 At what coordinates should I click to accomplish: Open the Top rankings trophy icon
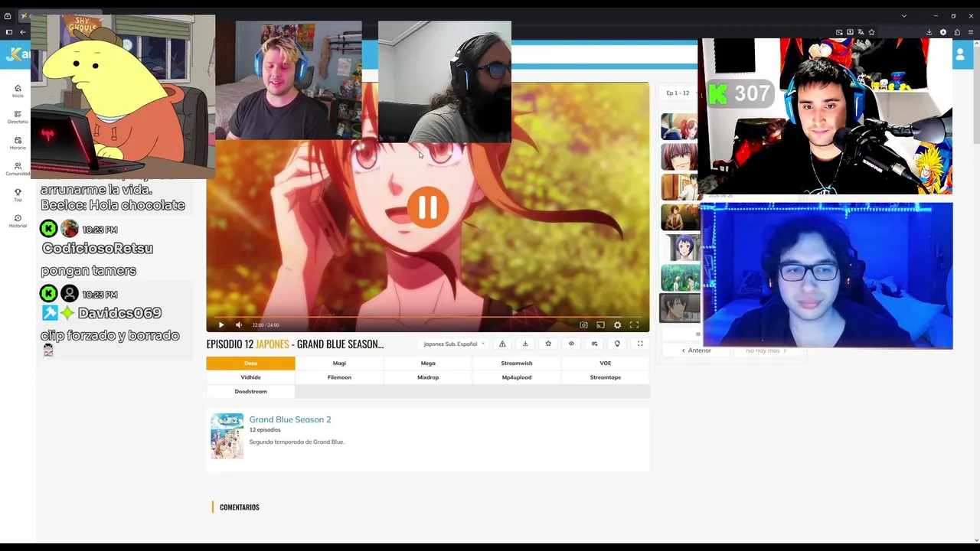(x=18, y=195)
